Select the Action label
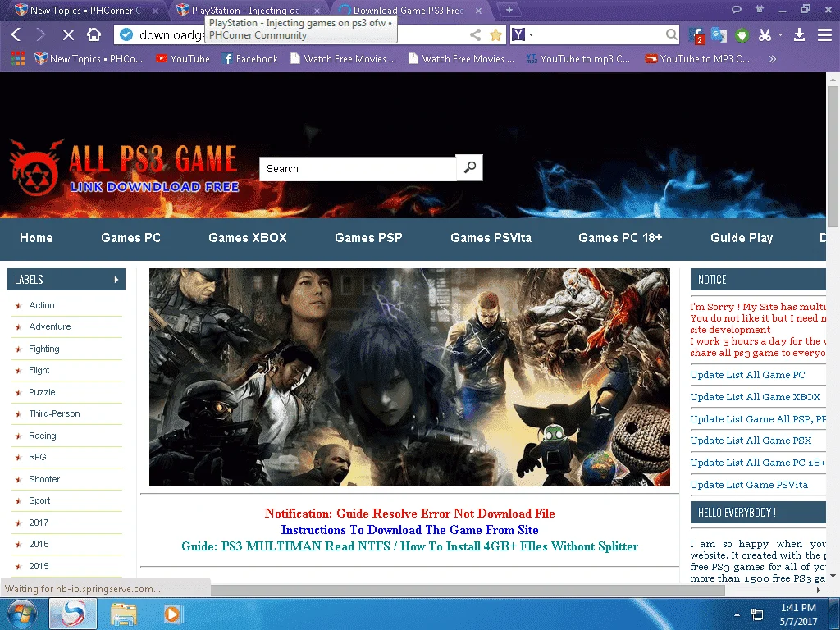840x630 pixels. (42, 305)
